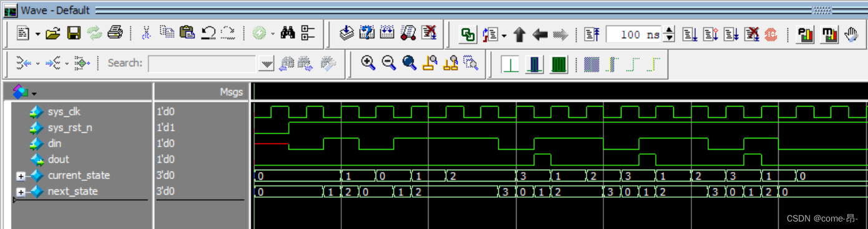This screenshot has height=229, width=868.
Task: Click the hand-shaped icon at toolbar end
Action: 851,34
